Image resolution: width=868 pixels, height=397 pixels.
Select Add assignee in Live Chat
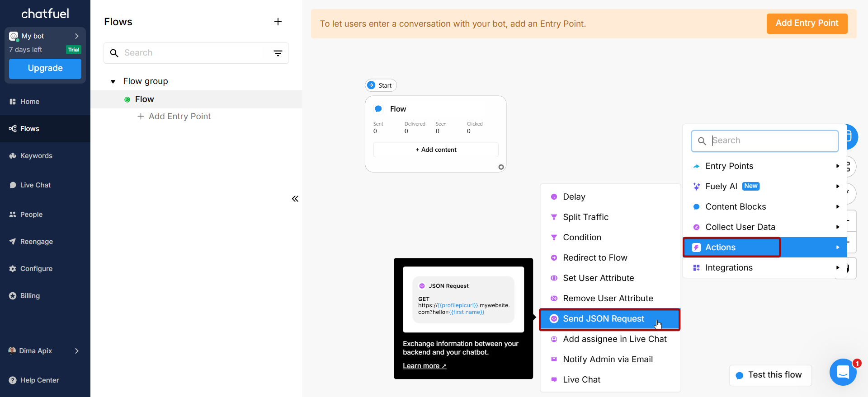point(610,339)
